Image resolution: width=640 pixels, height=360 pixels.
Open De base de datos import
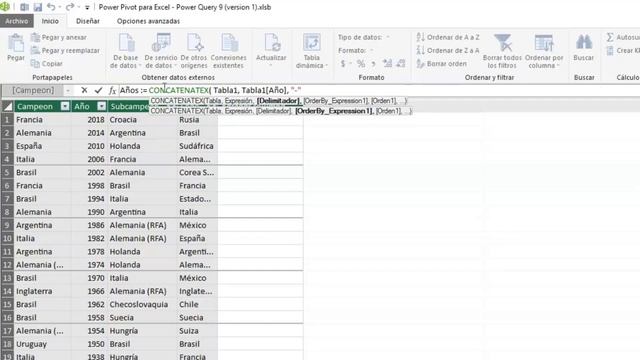[x=125, y=51]
